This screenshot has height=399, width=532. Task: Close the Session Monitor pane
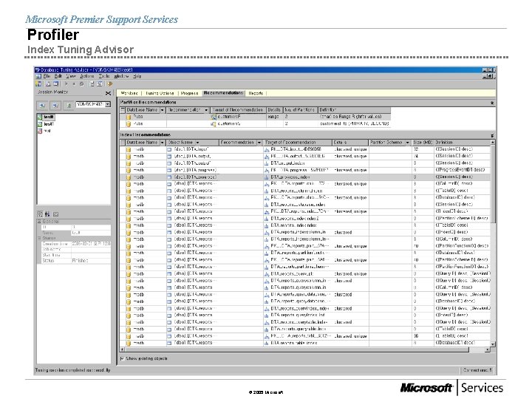(x=108, y=93)
